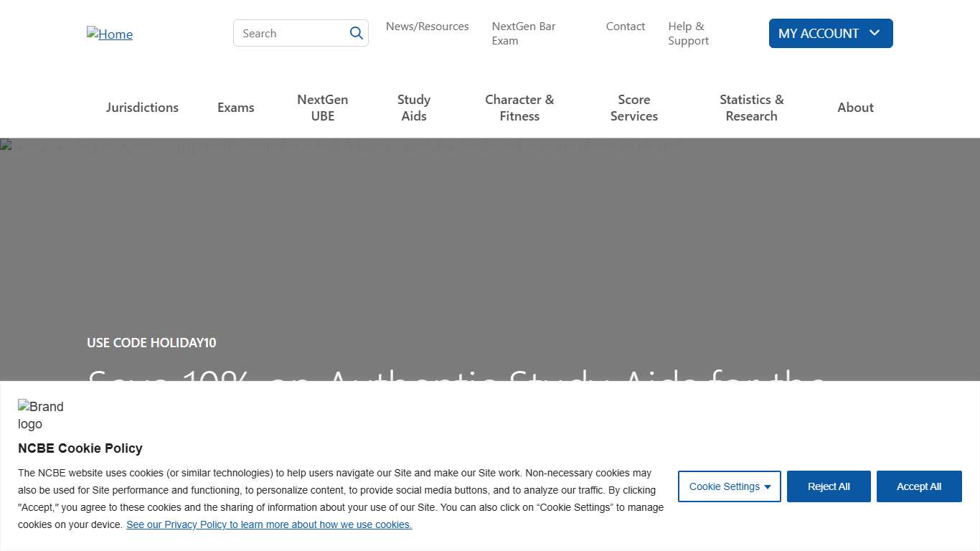This screenshot has width=980, height=551.
Task: Open the Jurisdictions menu
Action: (x=142, y=108)
